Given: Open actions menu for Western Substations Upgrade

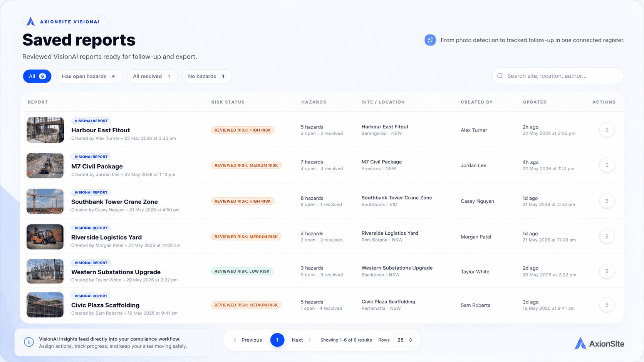Looking at the screenshot, I should pyautogui.click(x=607, y=271).
